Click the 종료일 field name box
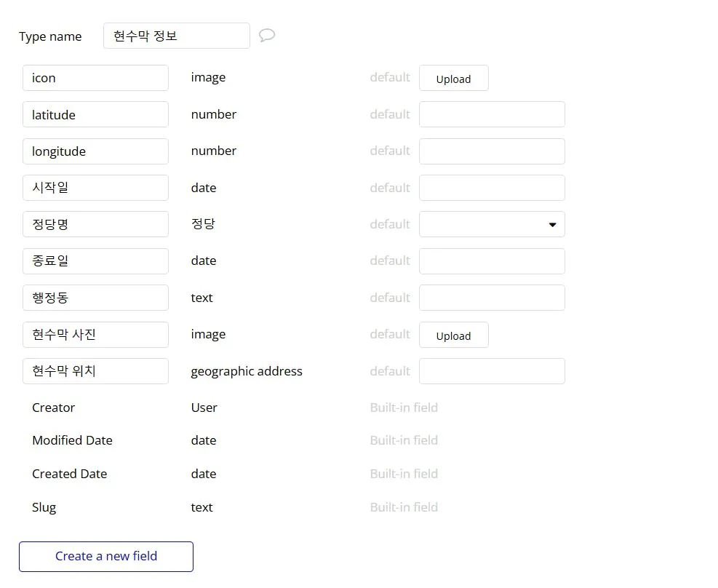718x588 pixels. point(95,261)
